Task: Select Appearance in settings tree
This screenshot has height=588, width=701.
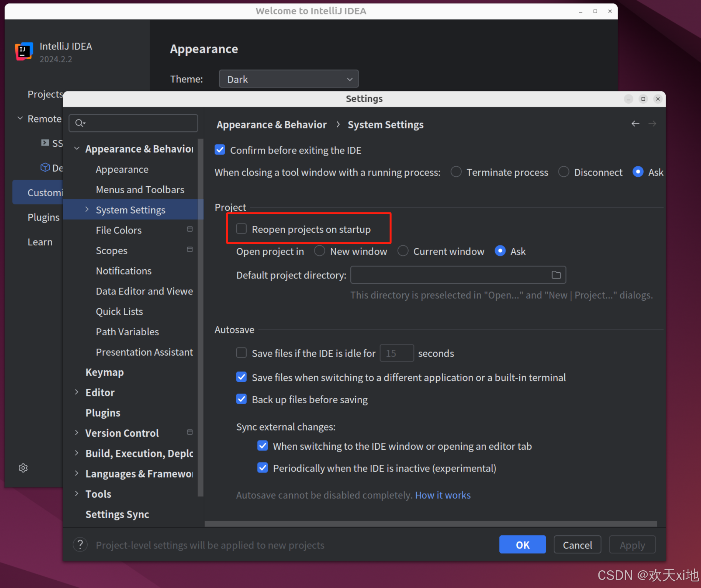Action: pyautogui.click(x=122, y=169)
